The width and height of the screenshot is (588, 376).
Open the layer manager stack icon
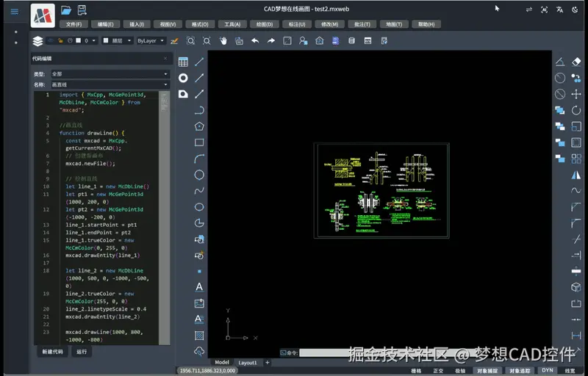pos(38,41)
